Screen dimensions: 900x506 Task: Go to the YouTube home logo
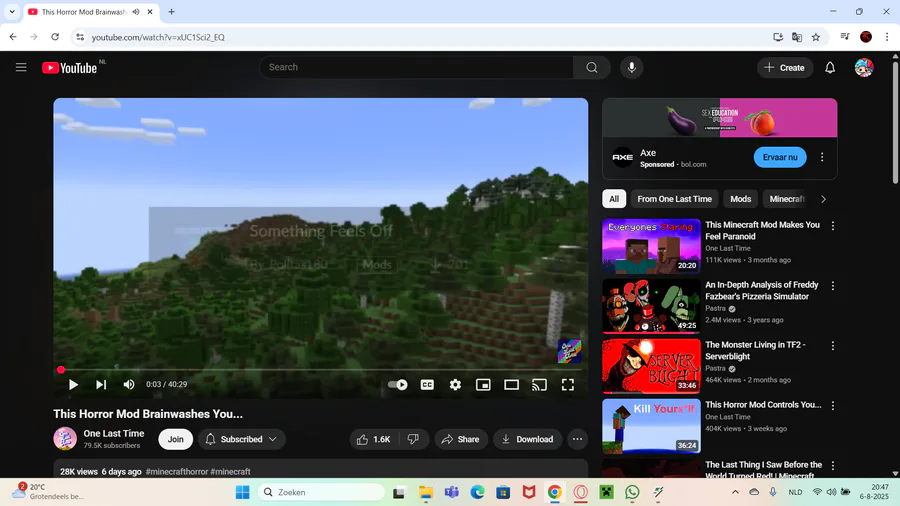[69, 68]
